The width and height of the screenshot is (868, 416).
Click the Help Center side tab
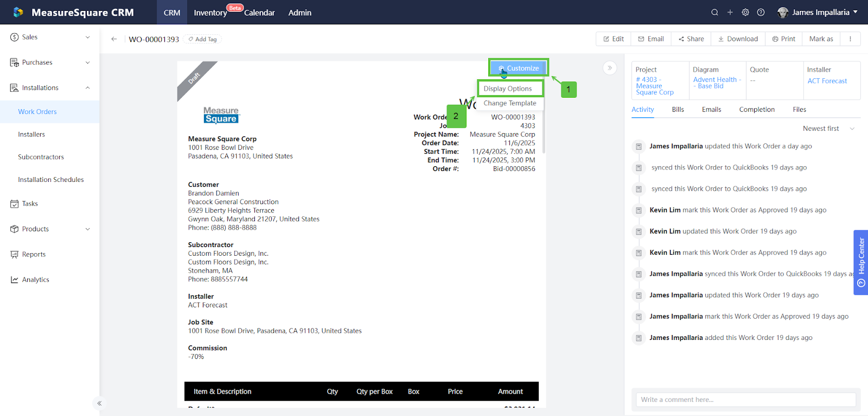click(861, 262)
